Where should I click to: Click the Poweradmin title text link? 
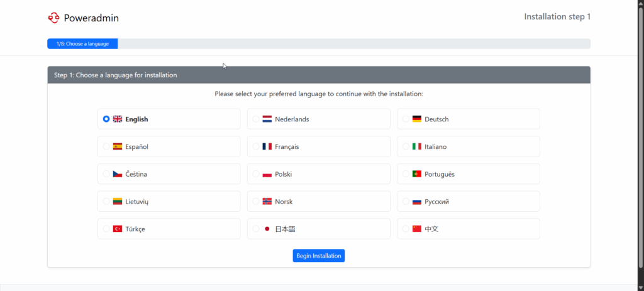coord(91,18)
